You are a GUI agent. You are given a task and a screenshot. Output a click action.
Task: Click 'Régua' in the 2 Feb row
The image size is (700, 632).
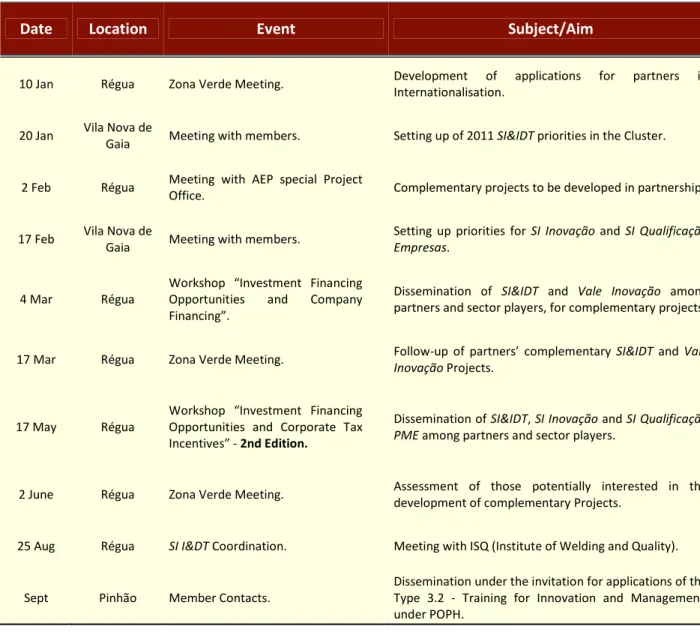pyautogui.click(x=118, y=187)
